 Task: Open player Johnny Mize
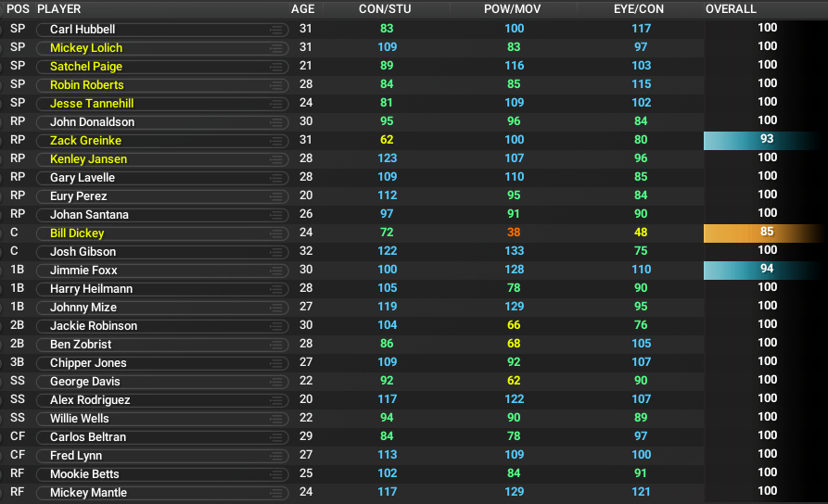coord(83,308)
